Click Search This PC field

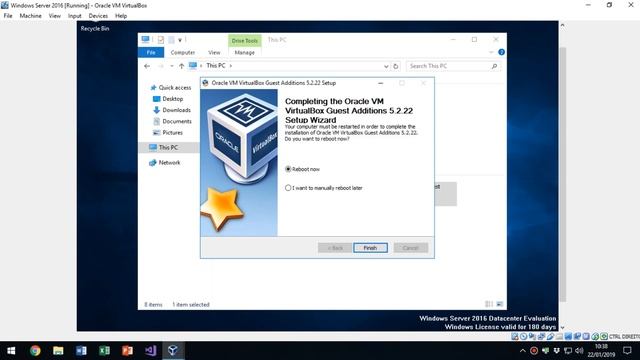pyautogui.click(x=453, y=66)
